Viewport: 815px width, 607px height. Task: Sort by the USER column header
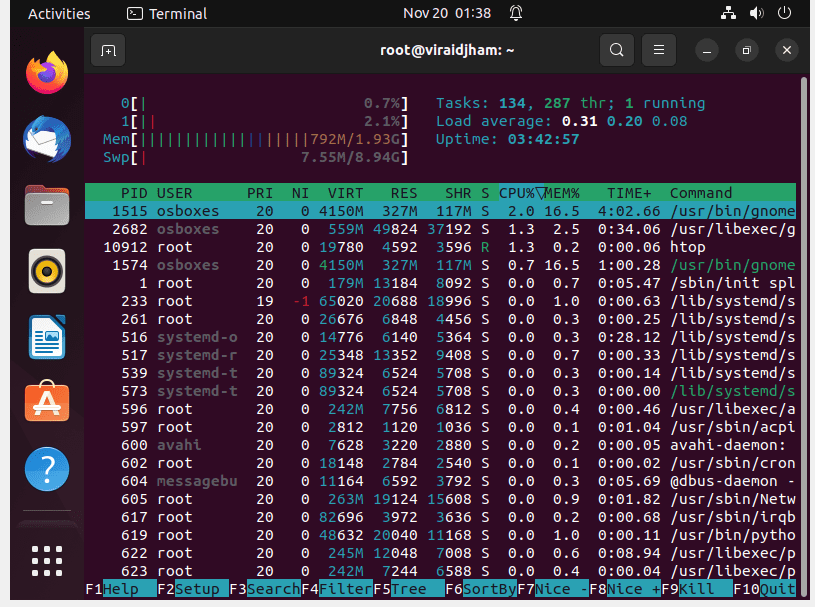[174, 193]
